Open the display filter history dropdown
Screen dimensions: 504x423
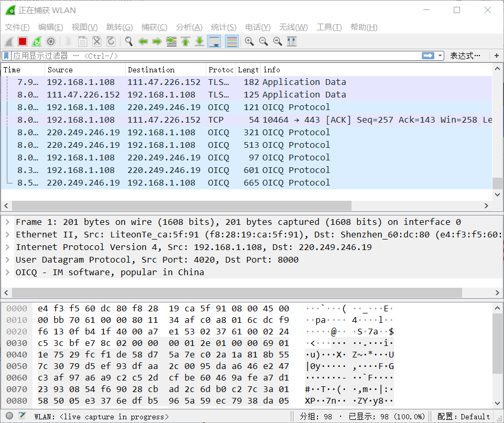coord(440,56)
